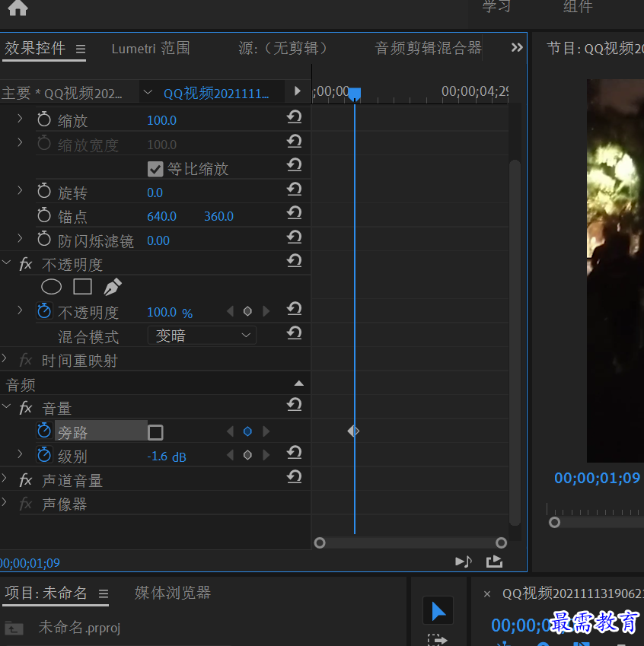Go to the Home screen icon
Image resolution: width=644 pixels, height=646 pixels.
18,8
